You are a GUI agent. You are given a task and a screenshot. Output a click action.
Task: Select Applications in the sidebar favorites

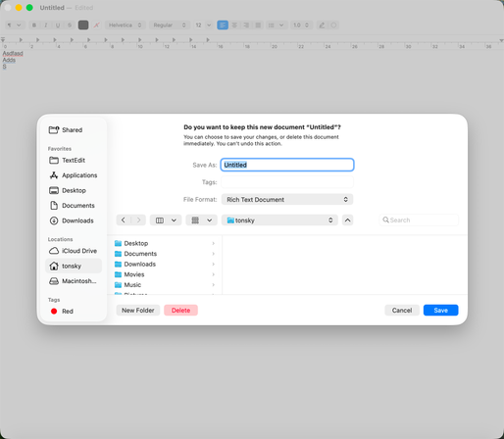click(74, 175)
